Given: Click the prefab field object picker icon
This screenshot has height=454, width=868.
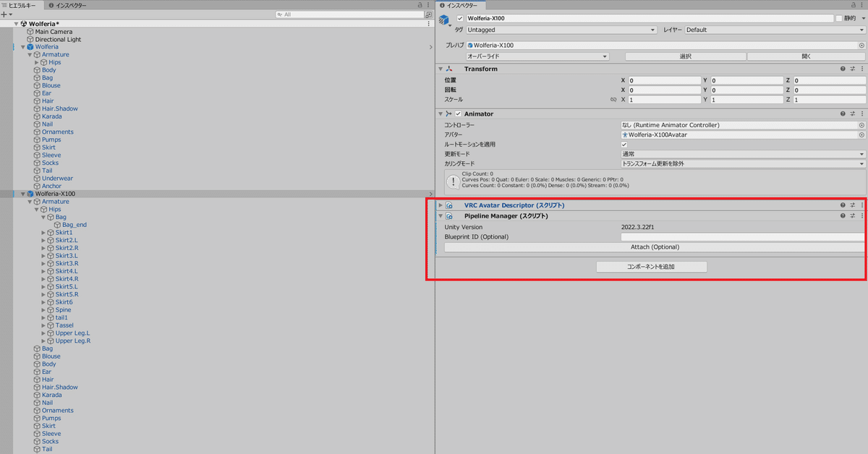Looking at the screenshot, I should point(861,46).
